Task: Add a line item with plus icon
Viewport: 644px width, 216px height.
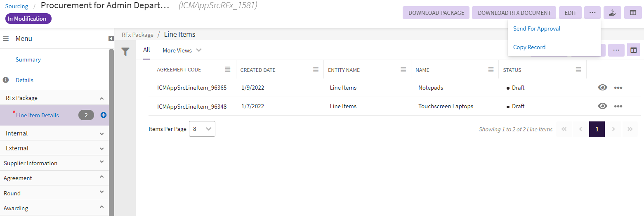Action: point(104,115)
